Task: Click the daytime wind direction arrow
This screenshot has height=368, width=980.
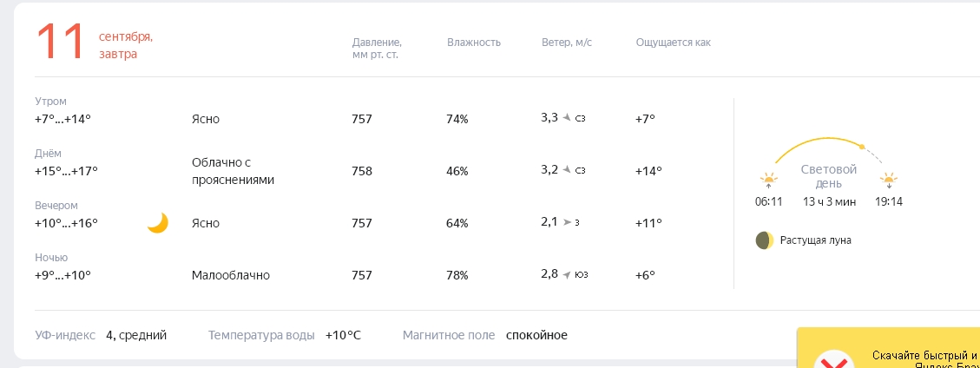Action: (x=568, y=169)
